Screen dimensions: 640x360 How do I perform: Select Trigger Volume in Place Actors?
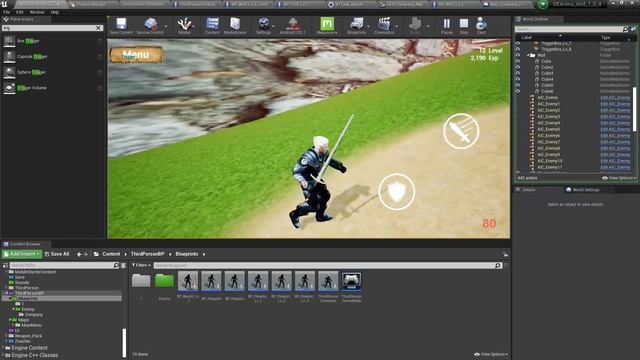[52, 87]
